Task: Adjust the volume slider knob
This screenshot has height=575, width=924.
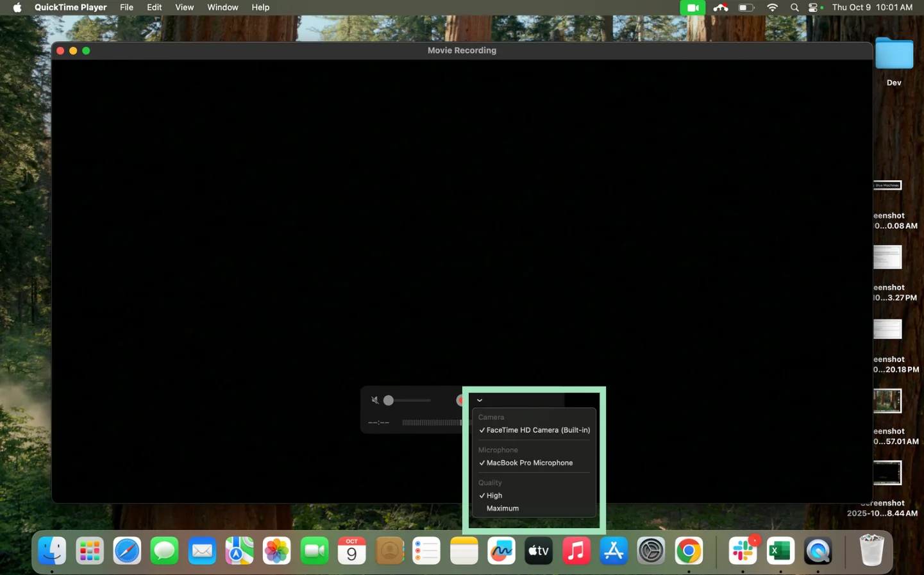Action: (x=389, y=400)
